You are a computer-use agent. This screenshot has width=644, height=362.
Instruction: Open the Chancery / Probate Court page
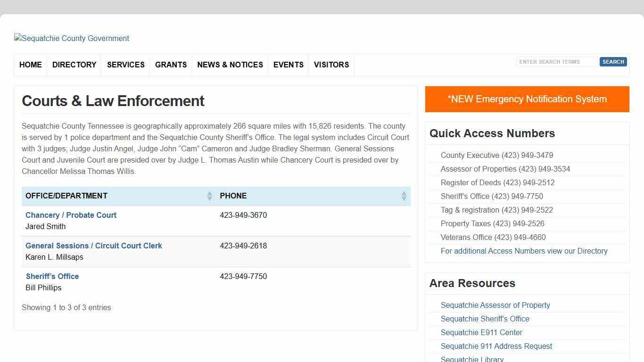[71, 215]
